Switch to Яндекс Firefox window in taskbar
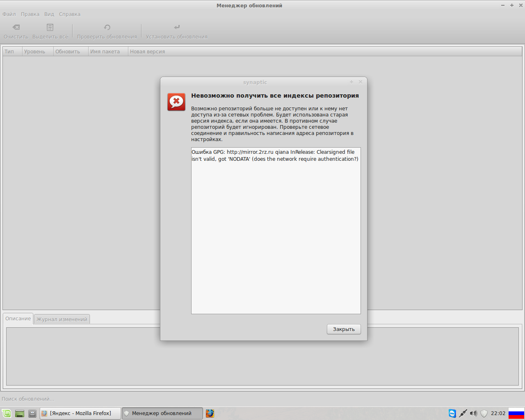This screenshot has width=525, height=420. tap(80, 413)
